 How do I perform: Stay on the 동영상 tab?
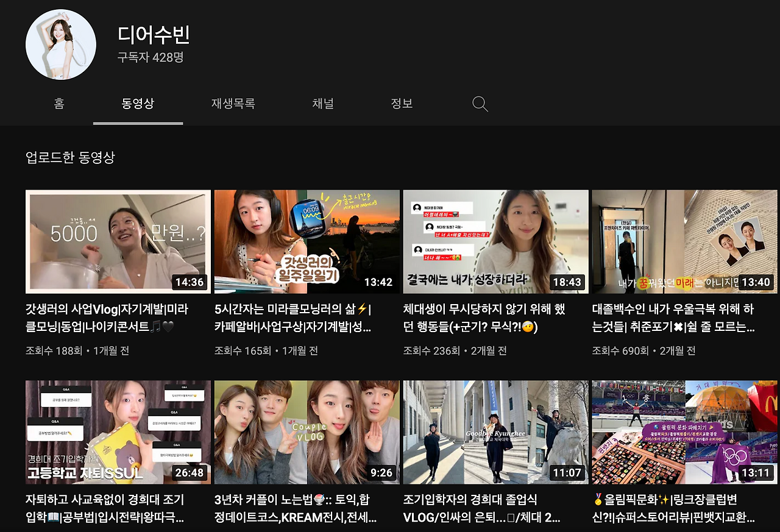[137, 104]
